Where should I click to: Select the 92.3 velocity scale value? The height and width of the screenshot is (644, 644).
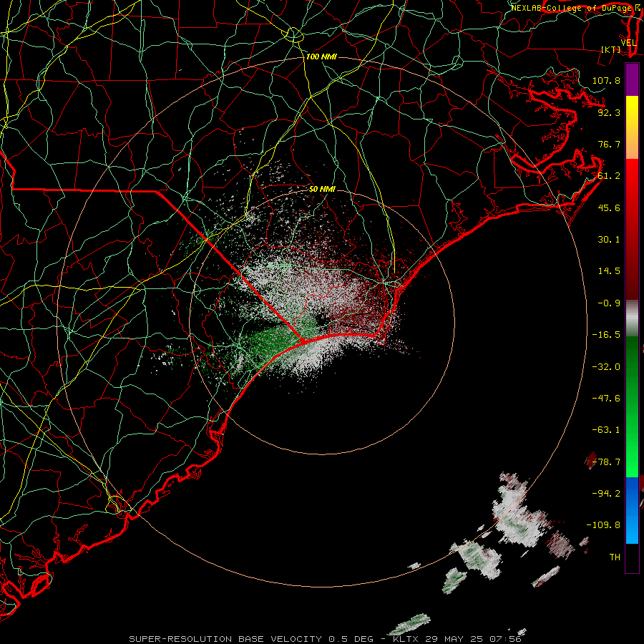point(609,112)
